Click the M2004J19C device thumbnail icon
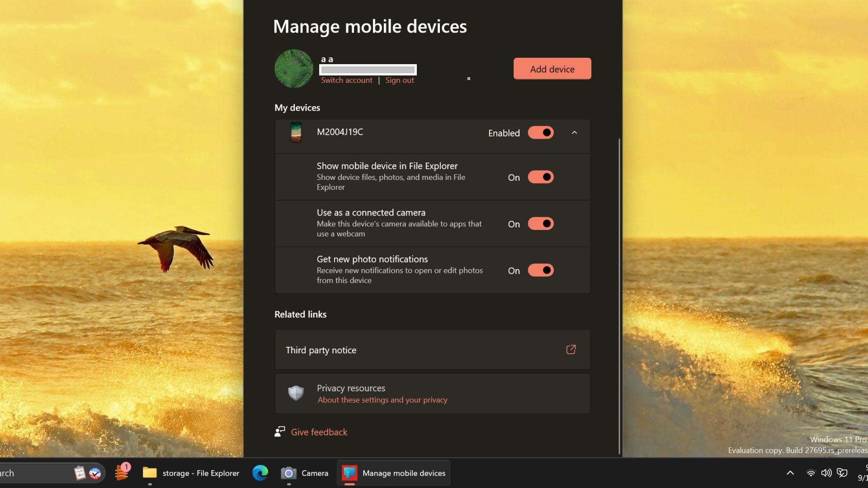This screenshot has width=868, height=488. click(295, 131)
